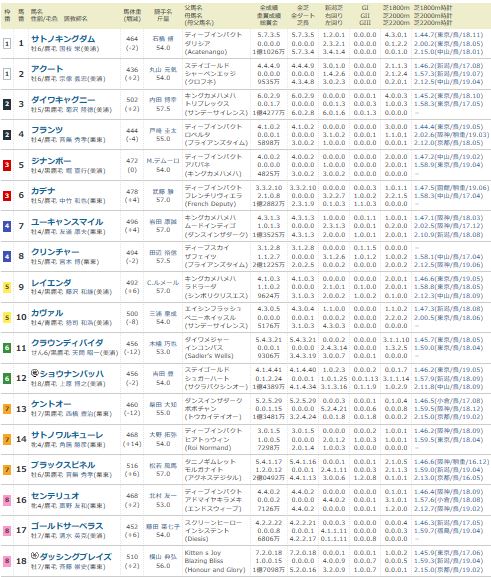The height and width of the screenshot is (577, 491).
Task: Open horse page for ブラックスピネル
Action: 63,465
